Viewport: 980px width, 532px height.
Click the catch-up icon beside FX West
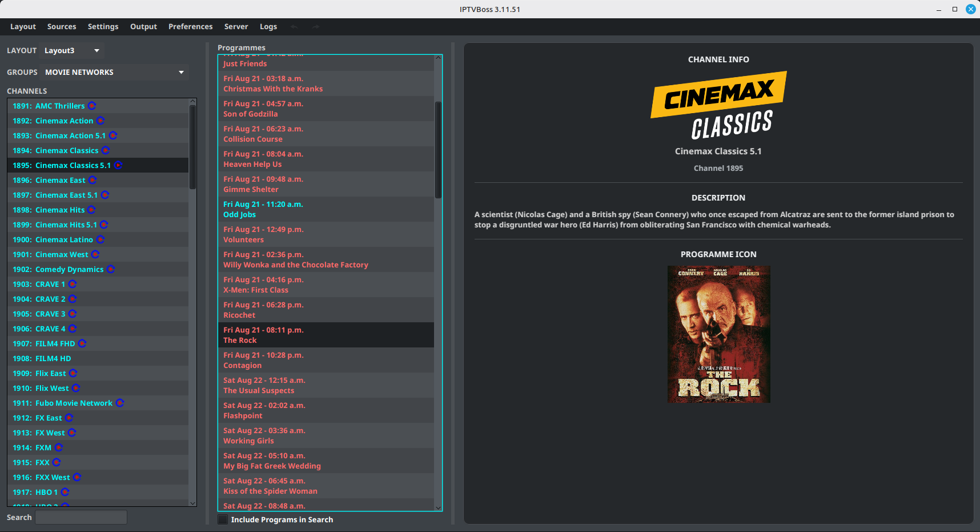coord(72,433)
